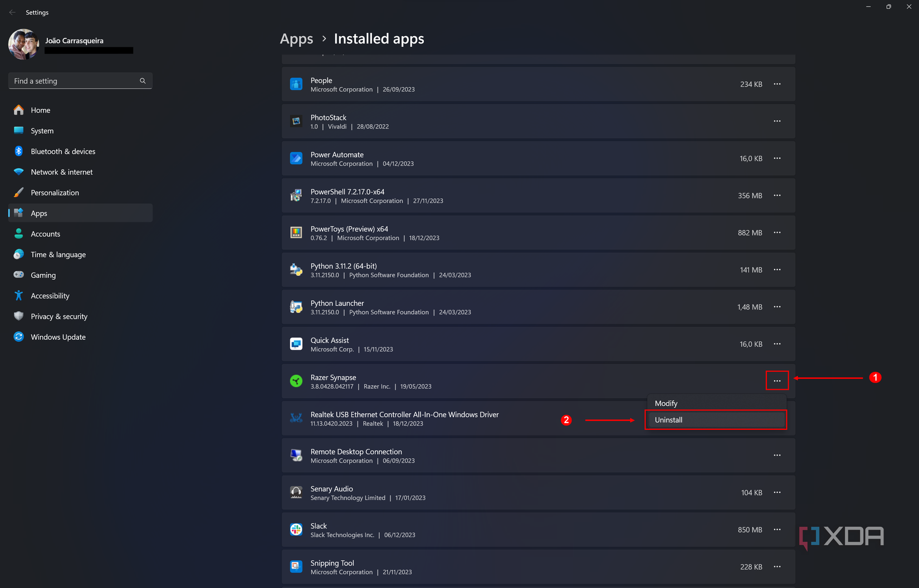Open more options for Power Automate
Viewport: 919px width, 588px height.
[777, 159]
